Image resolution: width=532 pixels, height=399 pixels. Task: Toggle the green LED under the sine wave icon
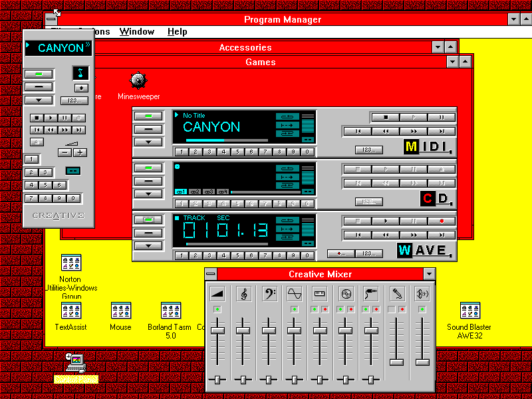(294, 309)
